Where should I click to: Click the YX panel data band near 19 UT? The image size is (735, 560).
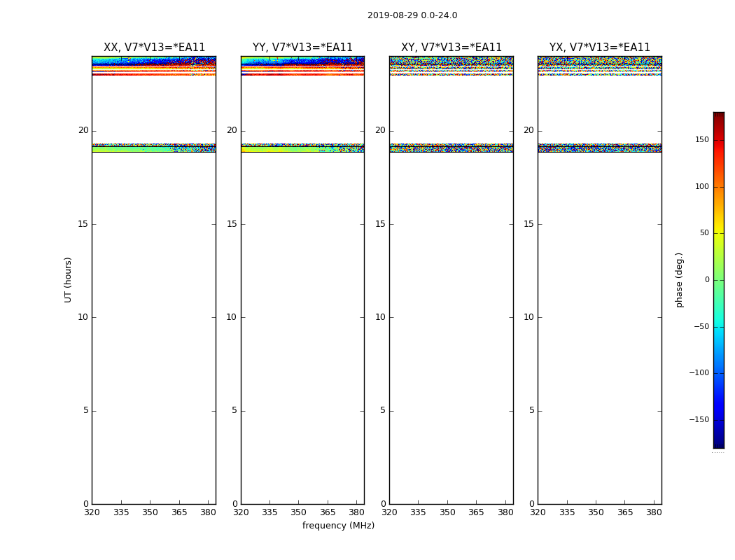click(x=600, y=148)
